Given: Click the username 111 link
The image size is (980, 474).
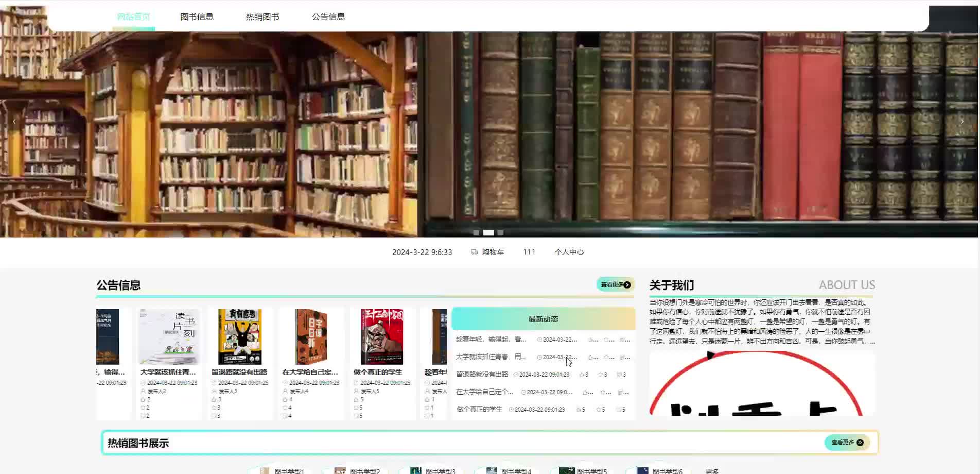Looking at the screenshot, I should (x=529, y=252).
